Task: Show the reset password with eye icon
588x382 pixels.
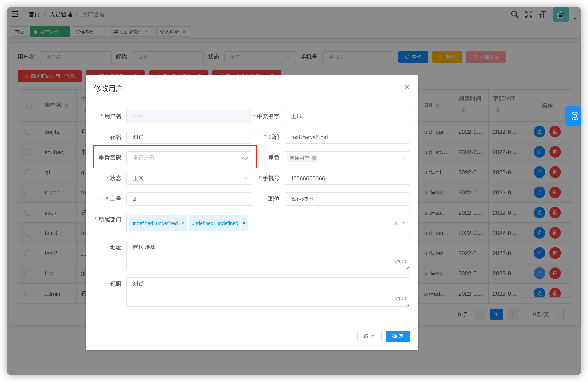Action: [x=244, y=158]
